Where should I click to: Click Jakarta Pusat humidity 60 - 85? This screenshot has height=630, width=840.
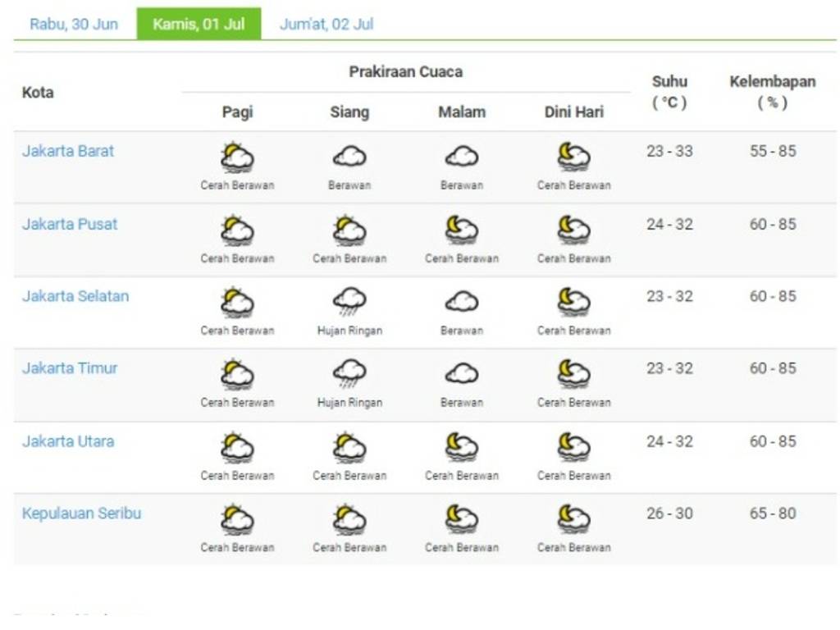[773, 224]
